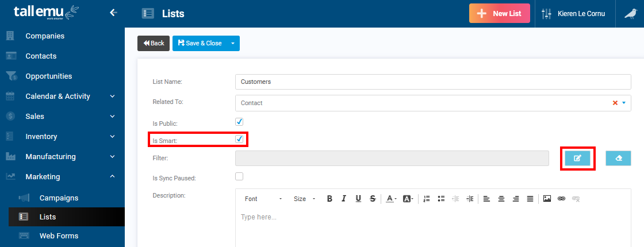Click Save & Close
This screenshot has width=644, height=247.
(200, 43)
